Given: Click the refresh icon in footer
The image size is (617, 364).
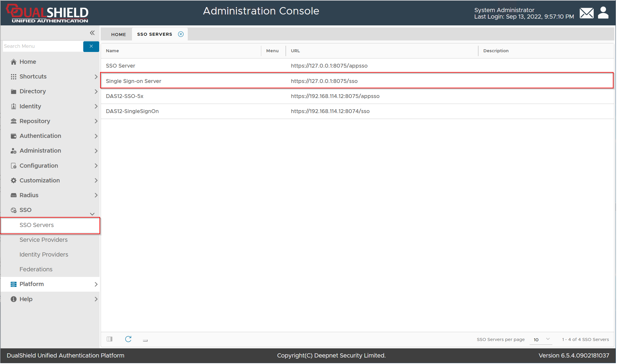Looking at the screenshot, I should [128, 339].
